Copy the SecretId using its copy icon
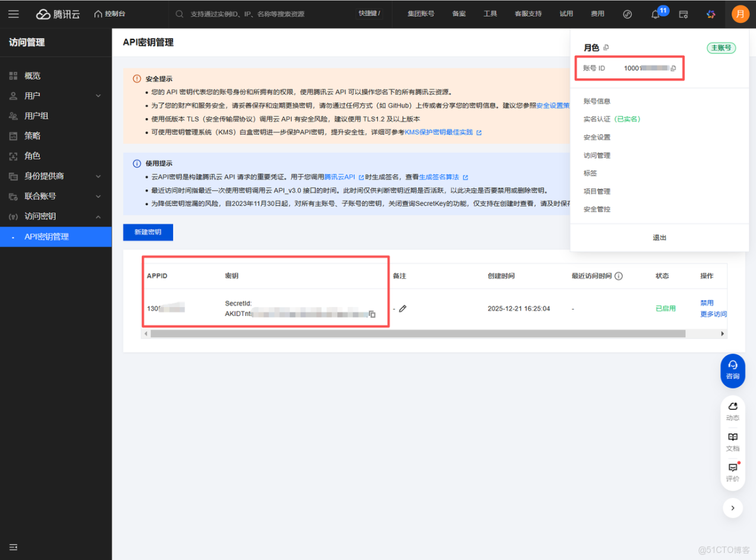This screenshot has height=560, width=756. (372, 314)
